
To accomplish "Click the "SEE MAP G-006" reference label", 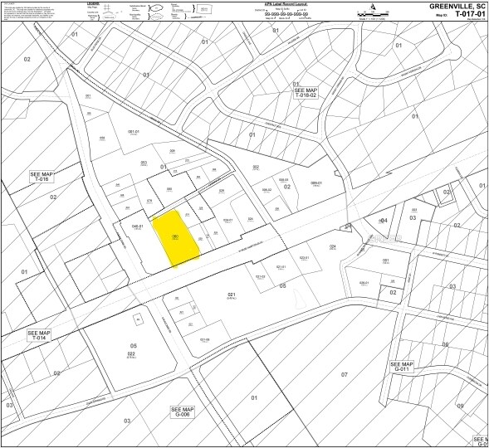I will click(183, 412).
